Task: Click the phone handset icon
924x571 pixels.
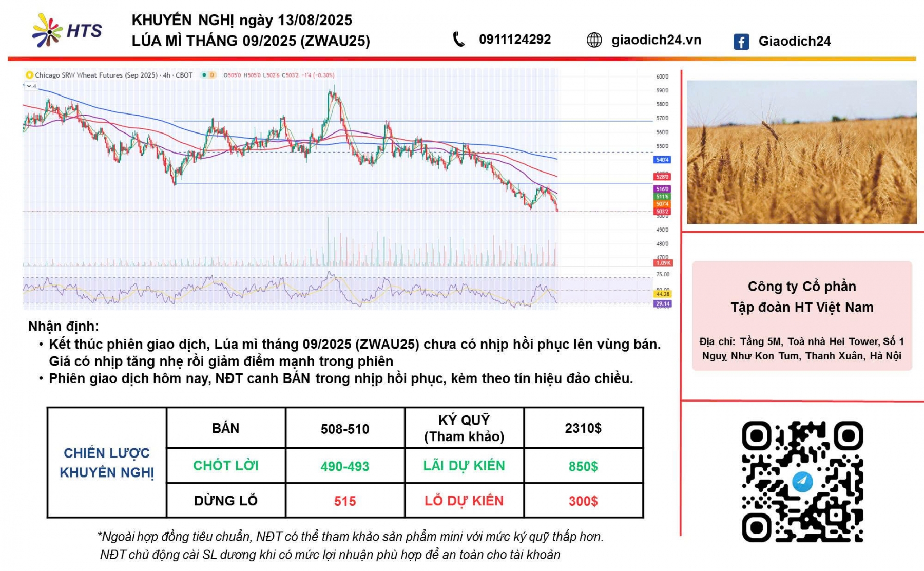Action: (x=459, y=40)
